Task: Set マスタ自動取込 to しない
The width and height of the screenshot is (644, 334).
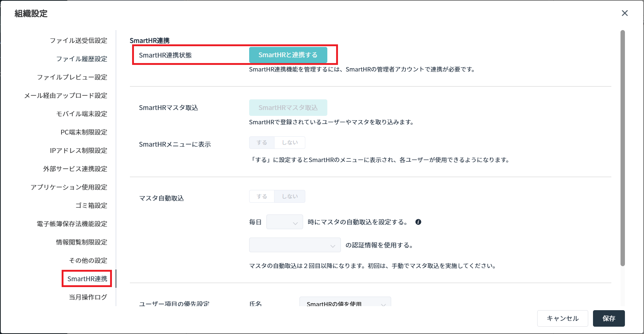Action: click(290, 197)
